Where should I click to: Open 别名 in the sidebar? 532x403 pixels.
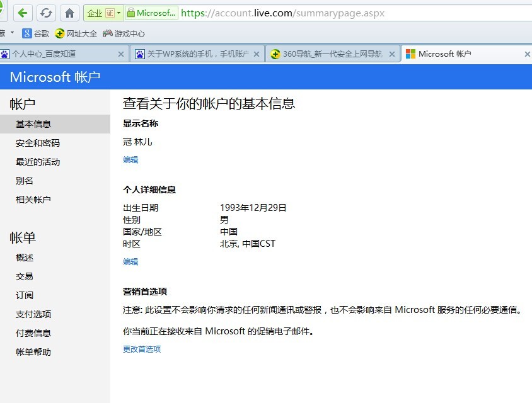pyautogui.click(x=25, y=181)
